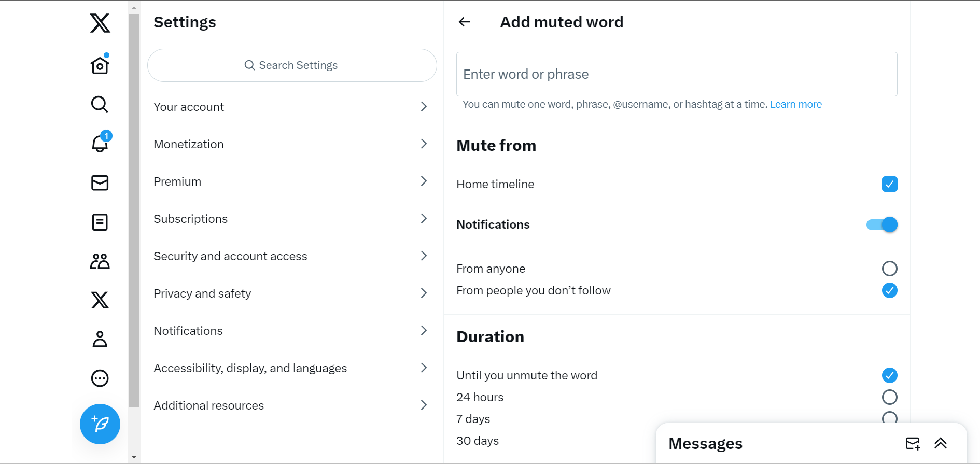
Task: Open your Profile icon
Action: (x=99, y=339)
